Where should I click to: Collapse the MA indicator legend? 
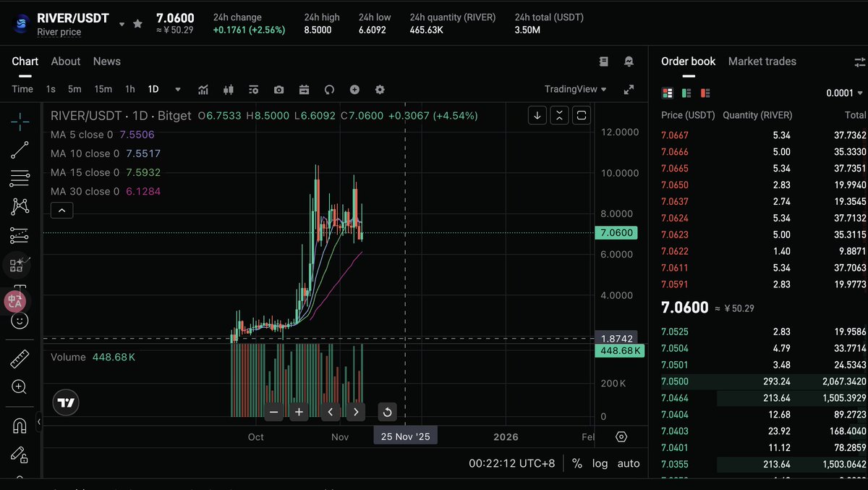(x=62, y=211)
